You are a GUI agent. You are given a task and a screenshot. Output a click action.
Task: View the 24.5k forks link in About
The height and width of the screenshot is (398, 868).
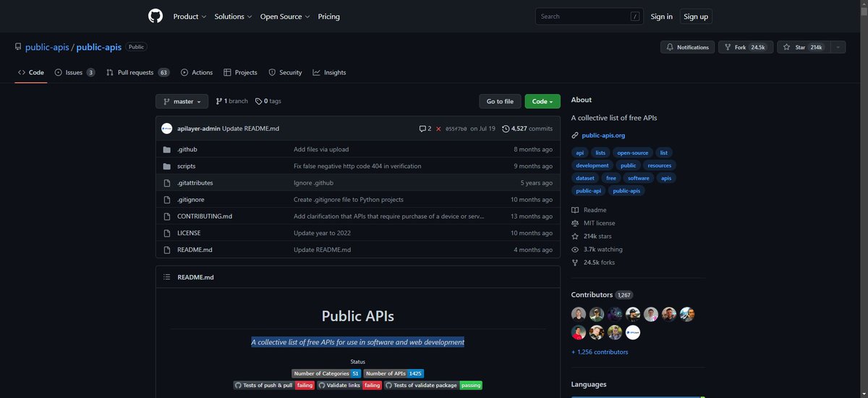[593, 262]
